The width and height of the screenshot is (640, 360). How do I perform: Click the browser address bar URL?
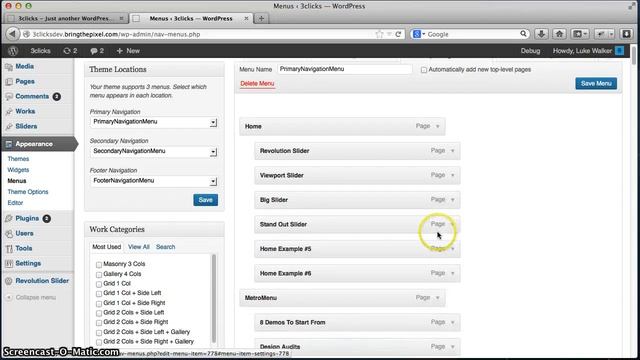click(116, 34)
